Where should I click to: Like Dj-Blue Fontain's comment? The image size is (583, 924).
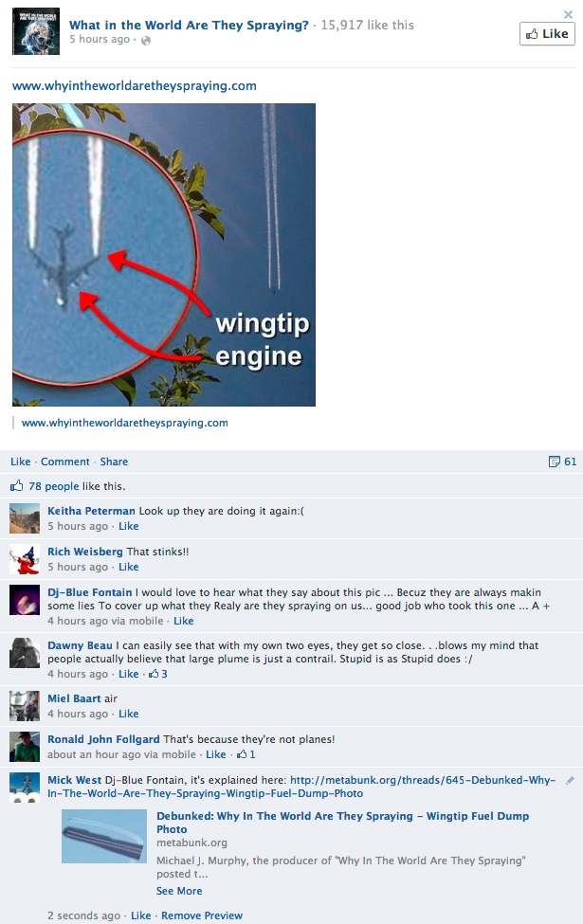[x=183, y=621]
